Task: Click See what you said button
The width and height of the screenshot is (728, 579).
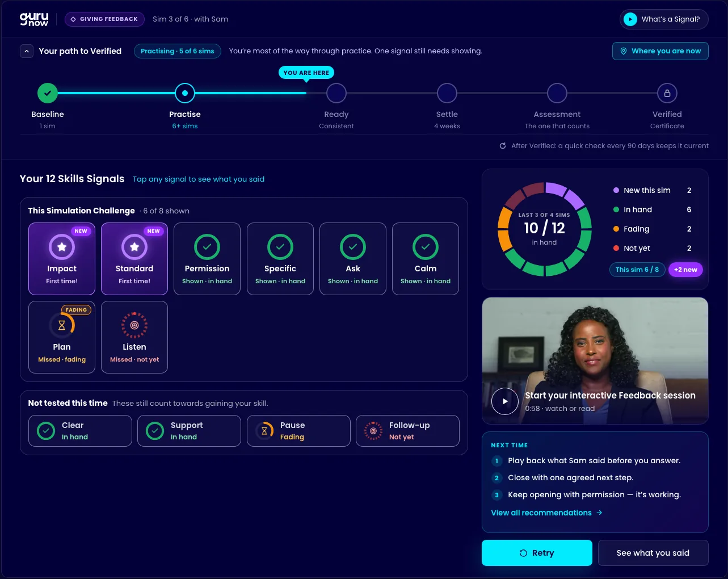Action: pos(653,553)
